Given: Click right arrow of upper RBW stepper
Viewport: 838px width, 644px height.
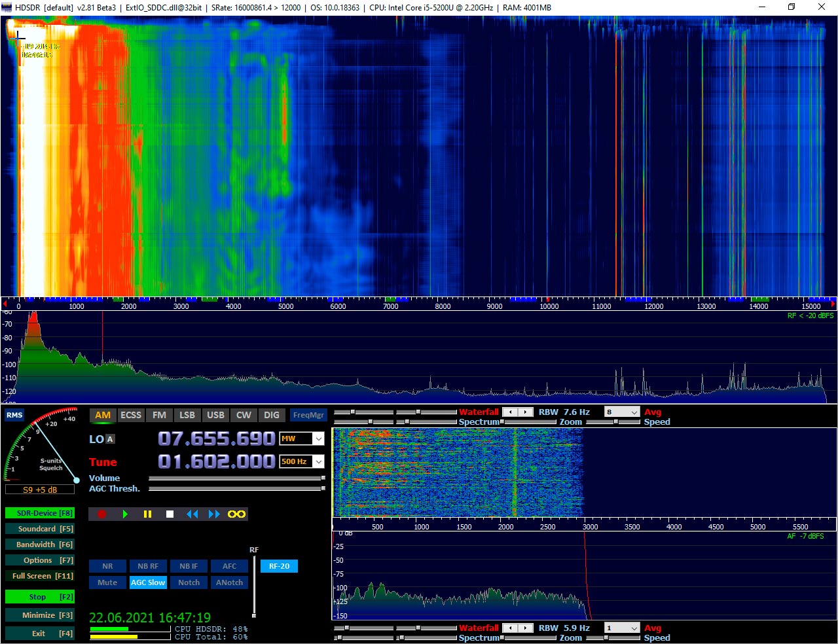Looking at the screenshot, I should point(525,412).
